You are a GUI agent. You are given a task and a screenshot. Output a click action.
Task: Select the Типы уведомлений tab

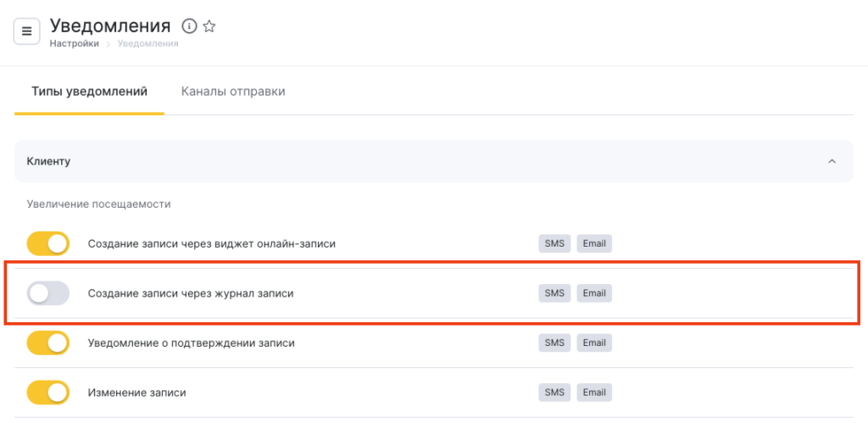coord(89,92)
